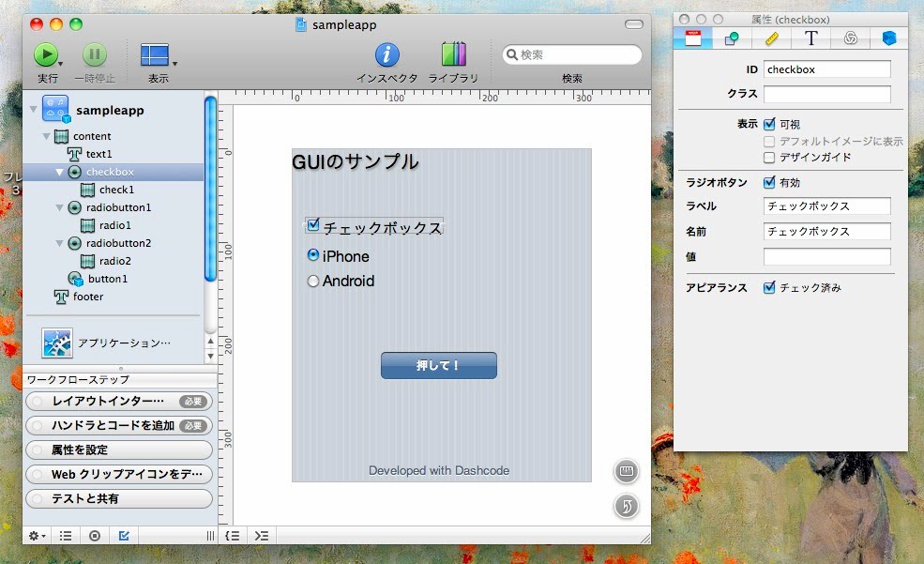This screenshot has height=564, width=924.
Task: Enable the デザインガイド checkbox
Action: pyautogui.click(x=769, y=158)
